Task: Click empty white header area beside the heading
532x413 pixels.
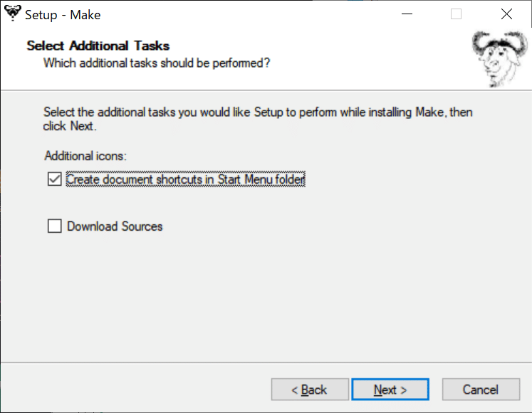Action: (356, 50)
